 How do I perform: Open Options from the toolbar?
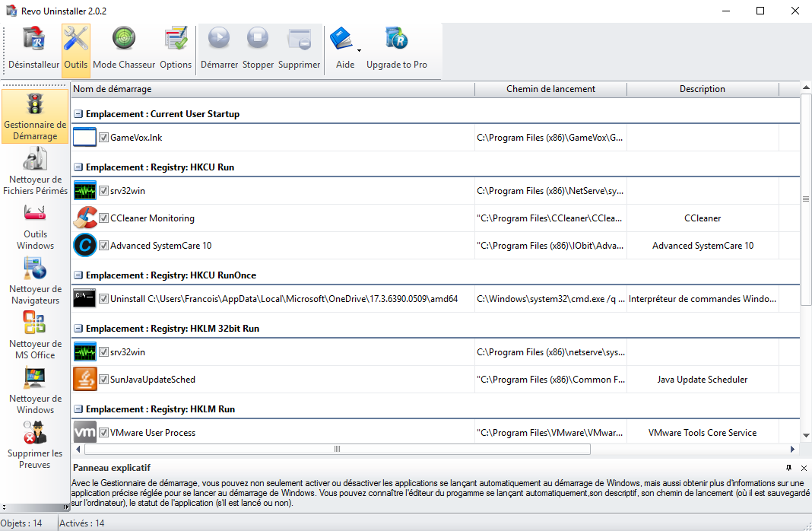tap(176, 49)
